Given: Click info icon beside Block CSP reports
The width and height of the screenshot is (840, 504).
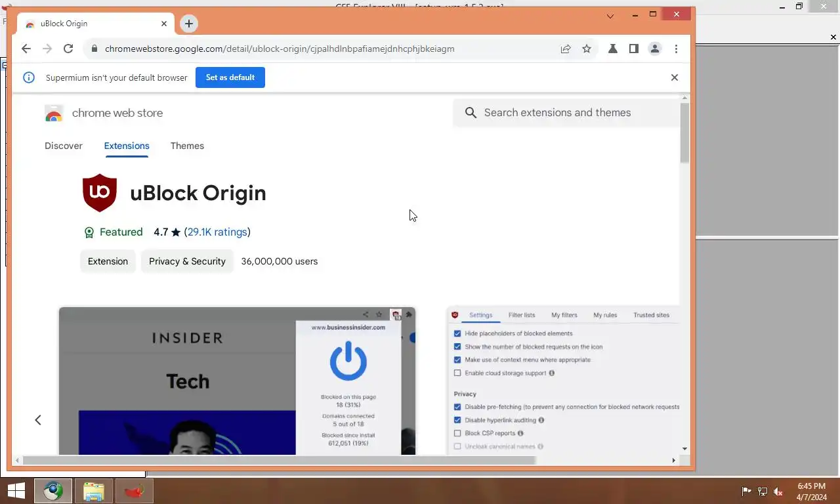Looking at the screenshot, I should tap(520, 433).
